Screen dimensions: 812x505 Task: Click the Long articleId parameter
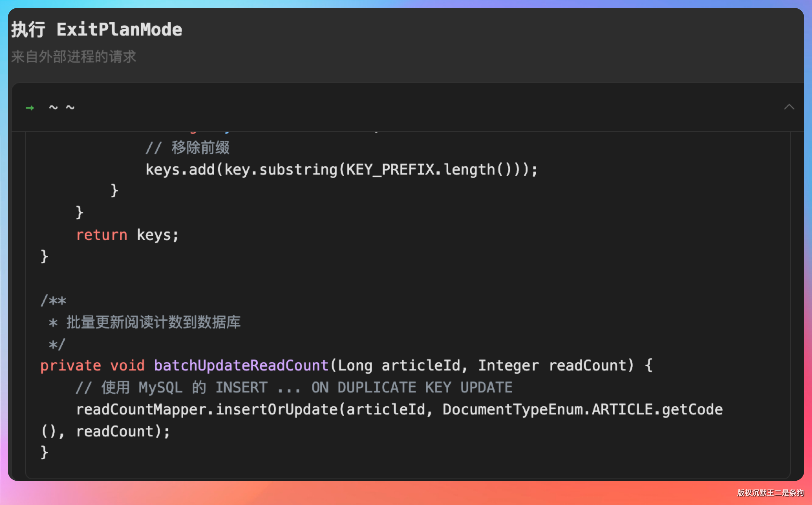(x=399, y=365)
